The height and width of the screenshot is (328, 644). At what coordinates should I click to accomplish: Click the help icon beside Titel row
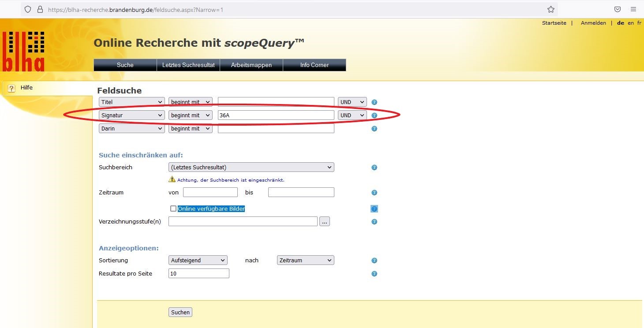click(x=374, y=102)
